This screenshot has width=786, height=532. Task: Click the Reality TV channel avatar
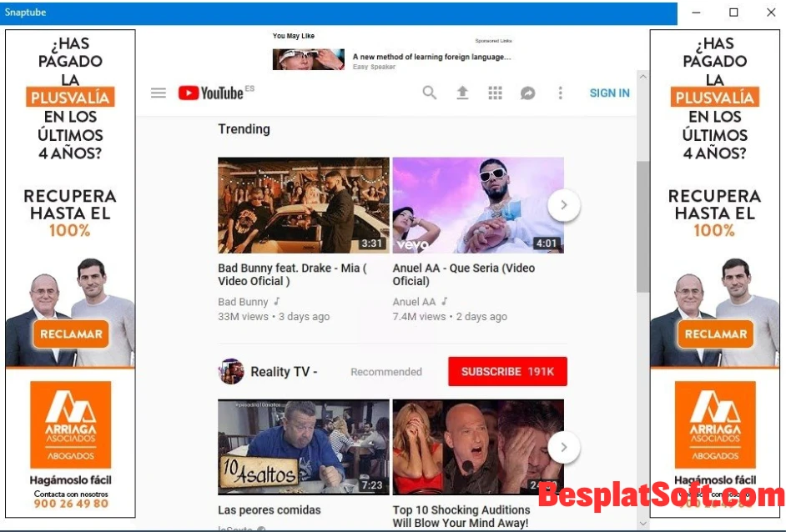coord(231,371)
